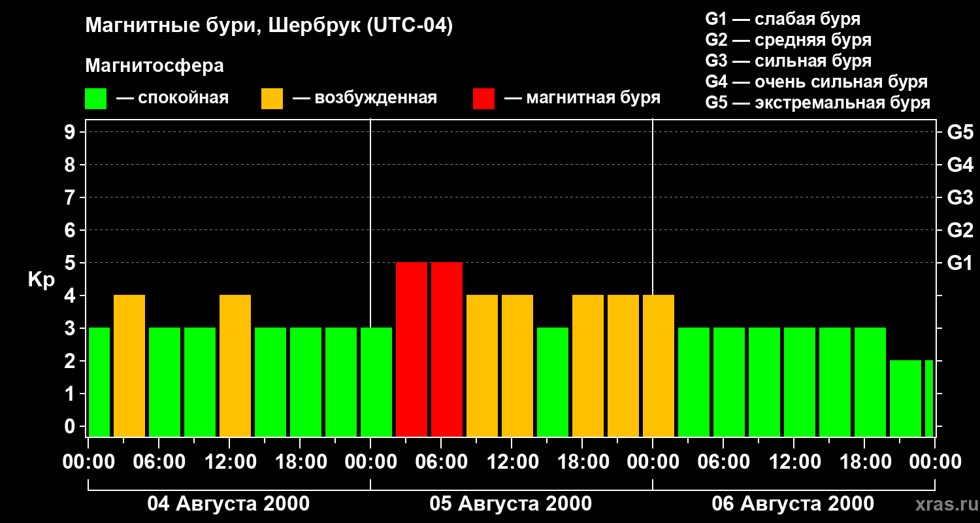The width and height of the screenshot is (980, 523).
Task: Click the orange bar crossing midnight into 06 Августа
Action: pyautogui.click(x=659, y=366)
